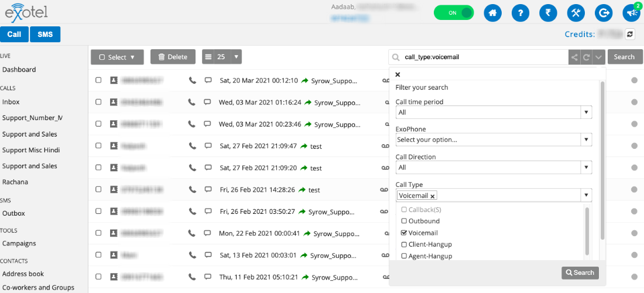Open the Select dropdown button
This screenshot has height=293, width=644.
(117, 57)
